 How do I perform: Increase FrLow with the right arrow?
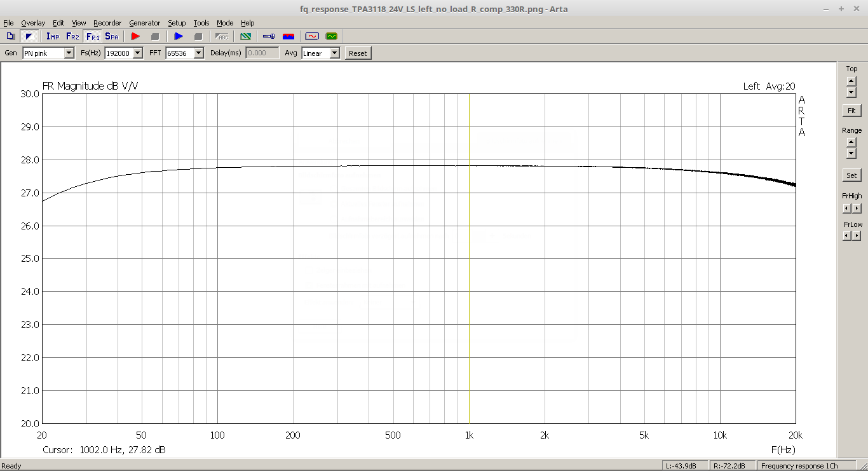pos(857,236)
